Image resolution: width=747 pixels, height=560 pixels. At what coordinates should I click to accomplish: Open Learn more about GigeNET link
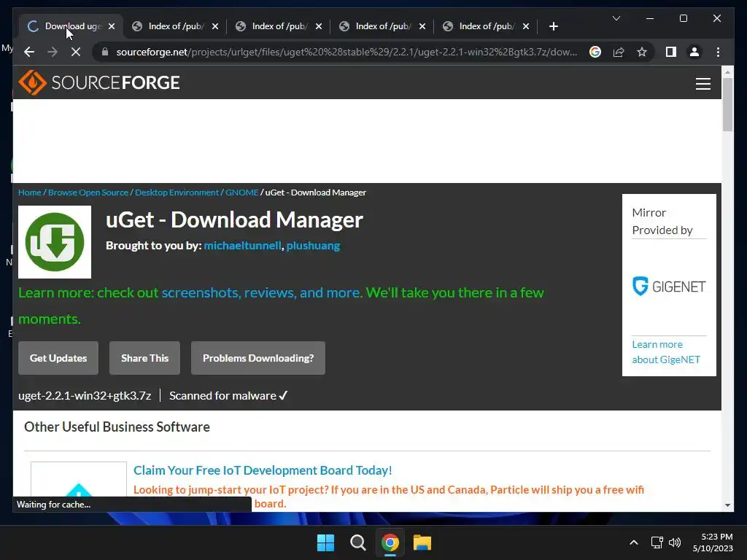tap(666, 352)
